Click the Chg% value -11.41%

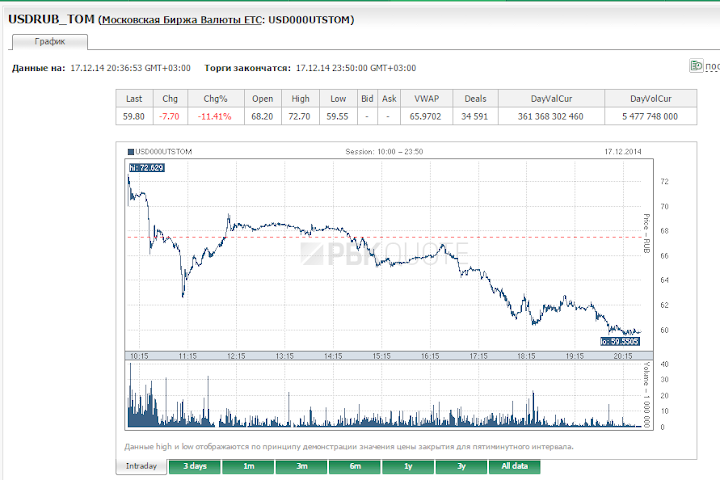pos(214,117)
